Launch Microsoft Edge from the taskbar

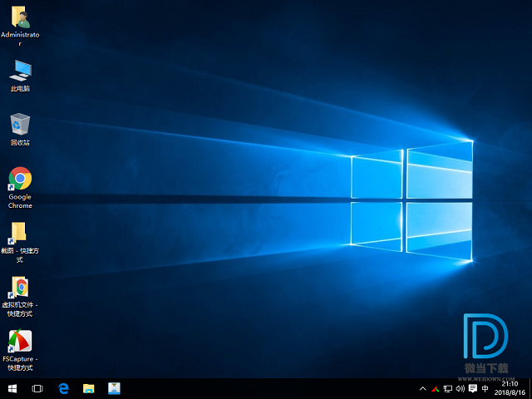pos(63,389)
